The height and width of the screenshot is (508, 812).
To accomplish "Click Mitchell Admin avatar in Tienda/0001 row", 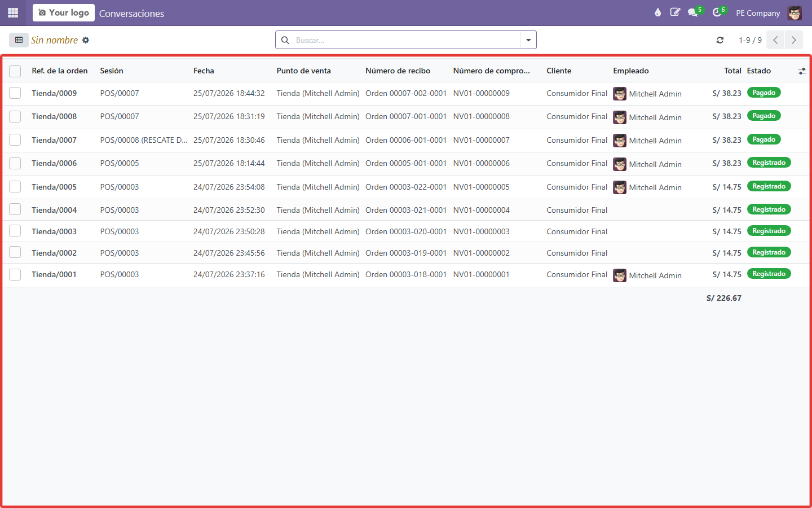I will (620, 275).
